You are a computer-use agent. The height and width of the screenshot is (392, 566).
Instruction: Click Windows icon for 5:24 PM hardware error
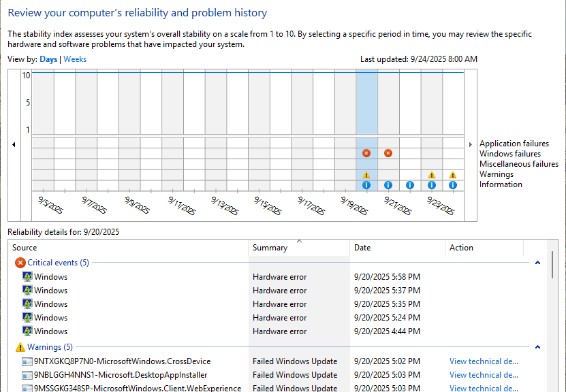point(27,317)
